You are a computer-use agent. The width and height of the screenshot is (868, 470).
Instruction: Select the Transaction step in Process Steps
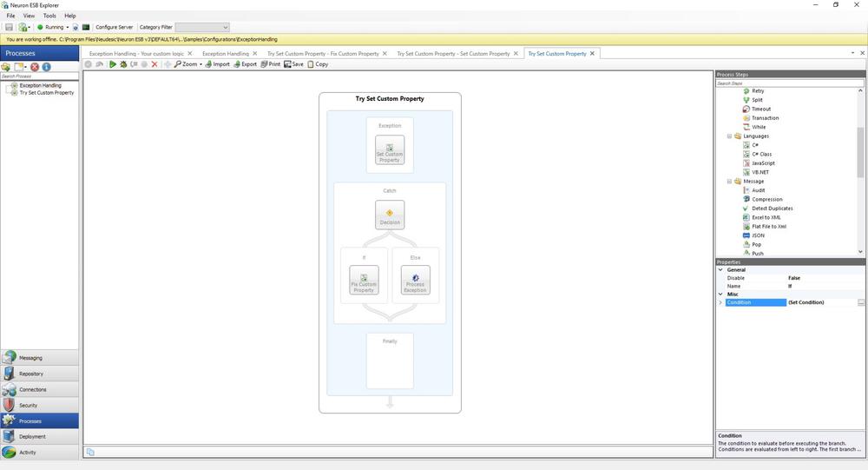pos(760,118)
